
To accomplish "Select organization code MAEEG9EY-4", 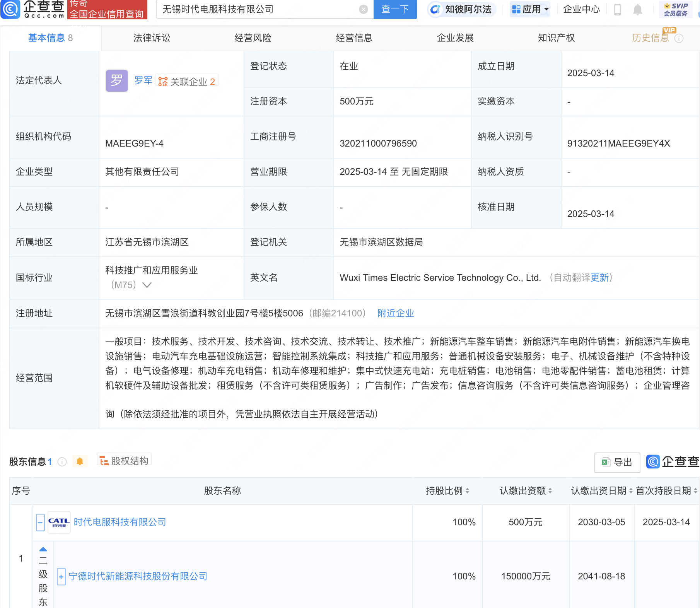I will (134, 143).
